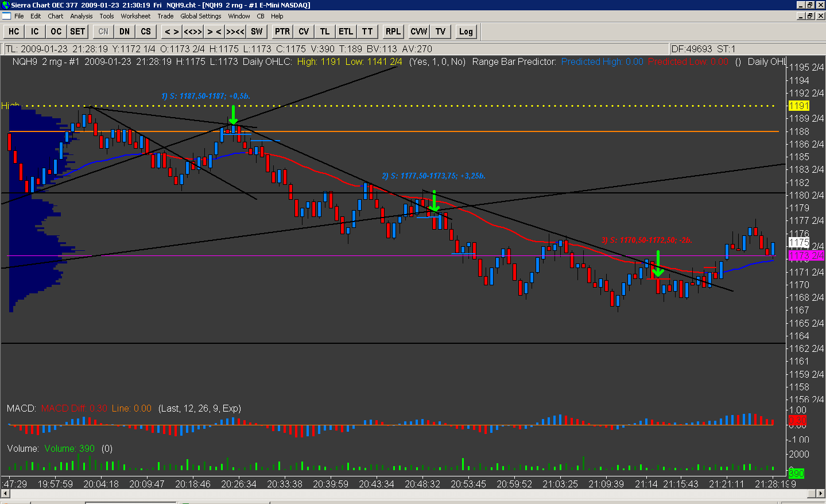Click the 20:33:38 time axis label
This screenshot has width=826, height=504.
click(x=285, y=484)
